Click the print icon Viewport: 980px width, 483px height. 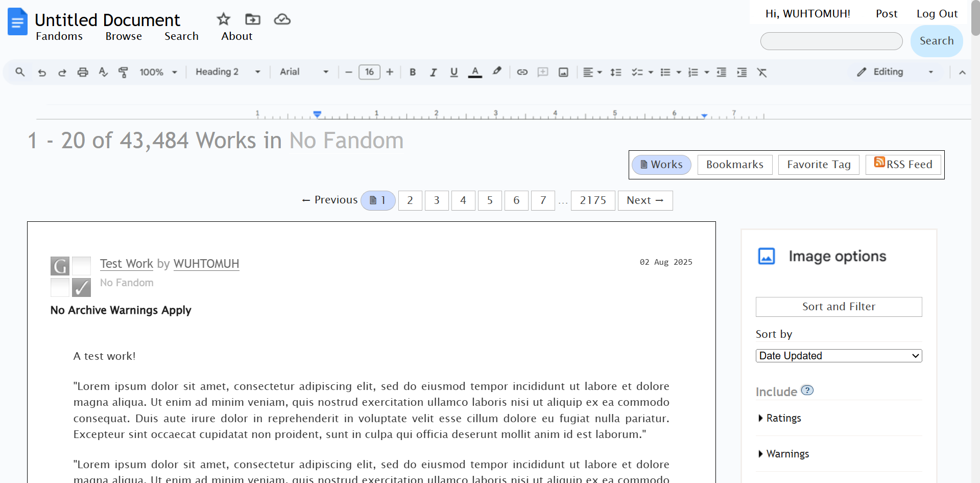point(83,72)
